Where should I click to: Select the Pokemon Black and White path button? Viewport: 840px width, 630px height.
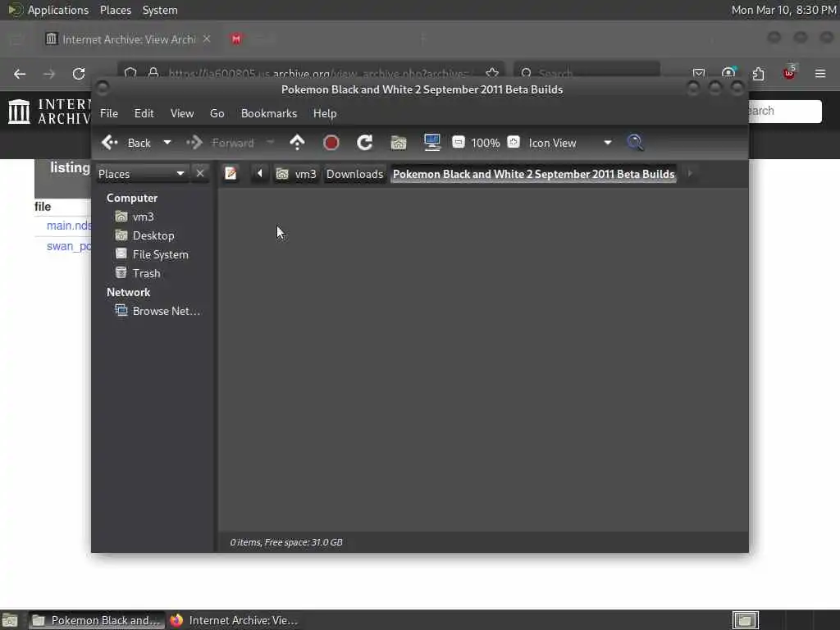tap(533, 174)
